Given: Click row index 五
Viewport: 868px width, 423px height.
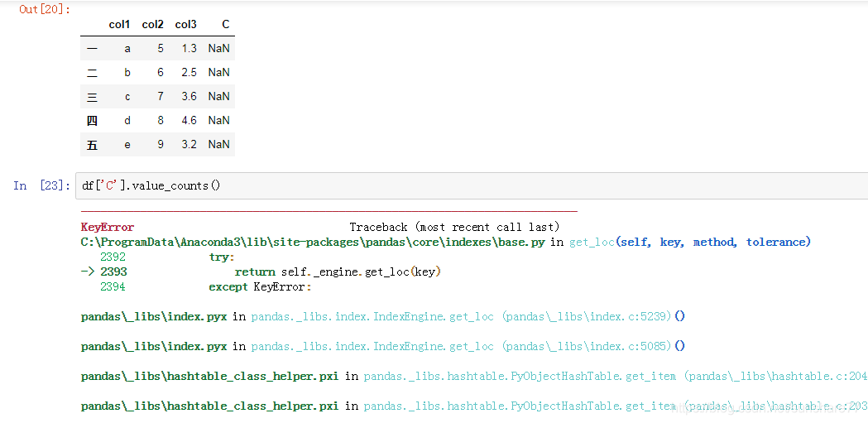Looking at the screenshot, I should coord(93,145).
